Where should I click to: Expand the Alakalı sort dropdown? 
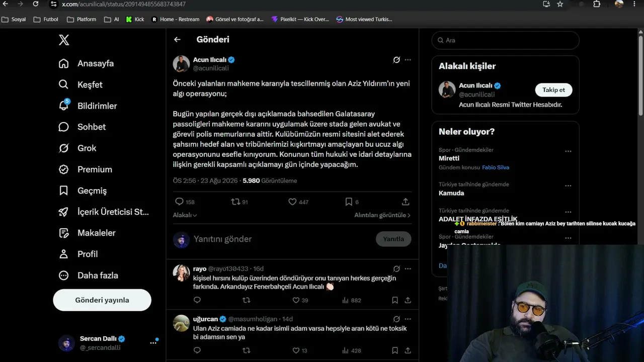[x=185, y=215]
